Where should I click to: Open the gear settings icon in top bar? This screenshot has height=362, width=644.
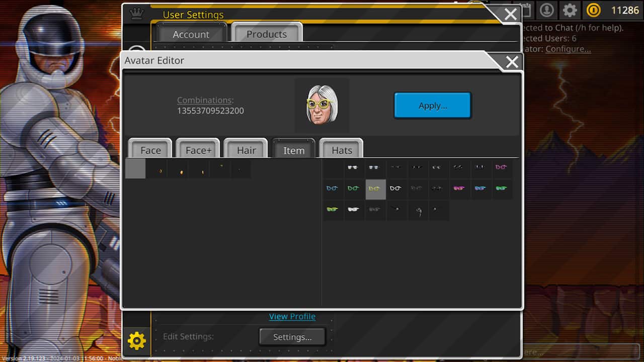[x=570, y=10]
